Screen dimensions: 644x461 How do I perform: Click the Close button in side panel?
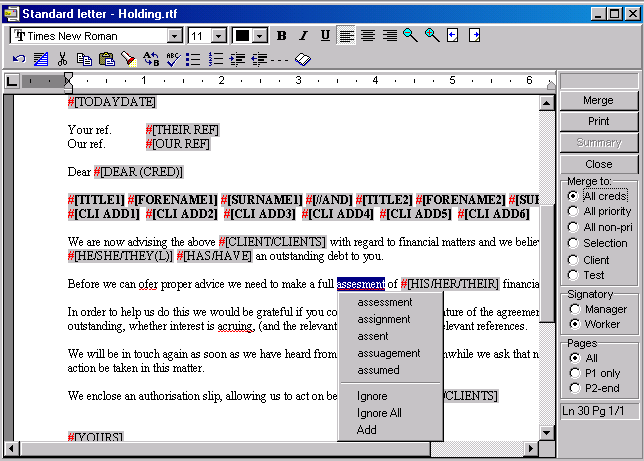(x=599, y=164)
